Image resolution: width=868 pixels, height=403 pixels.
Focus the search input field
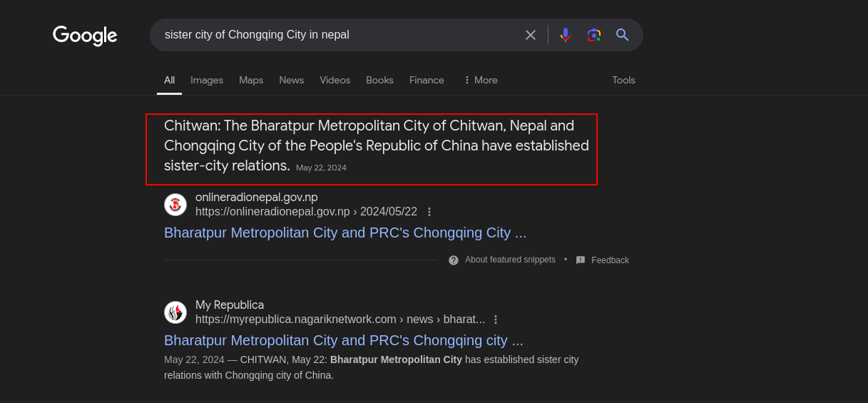[339, 35]
